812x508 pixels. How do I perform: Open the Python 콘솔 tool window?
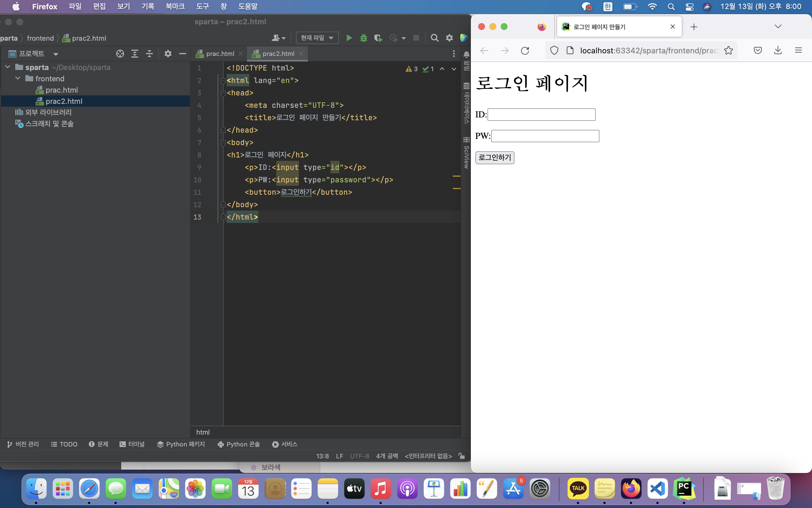pos(239,444)
